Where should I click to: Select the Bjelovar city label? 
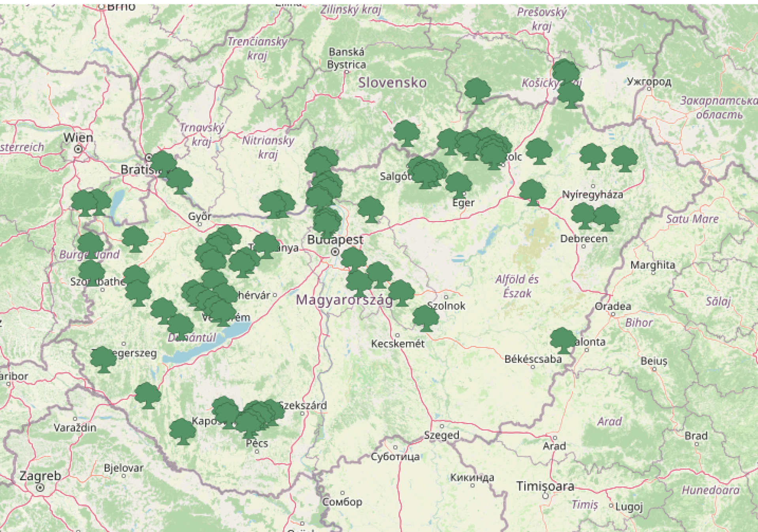[124, 468]
